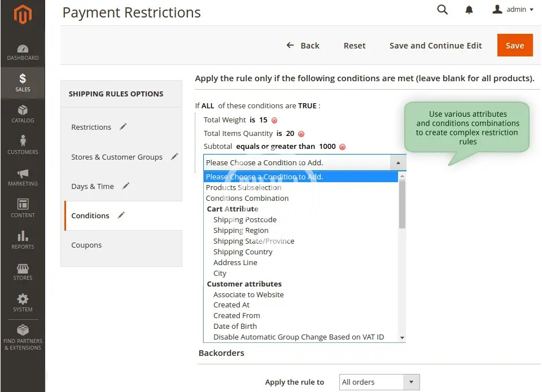The image size is (542, 392).
Task: Open Customers section in sidebar
Action: pyautogui.click(x=23, y=141)
